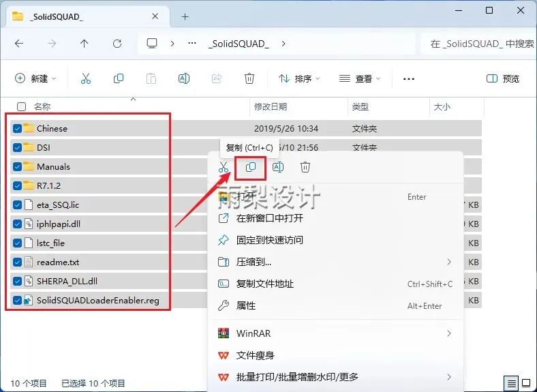Uncheck the DSI folder checkbox
537x392 pixels.
17,148
